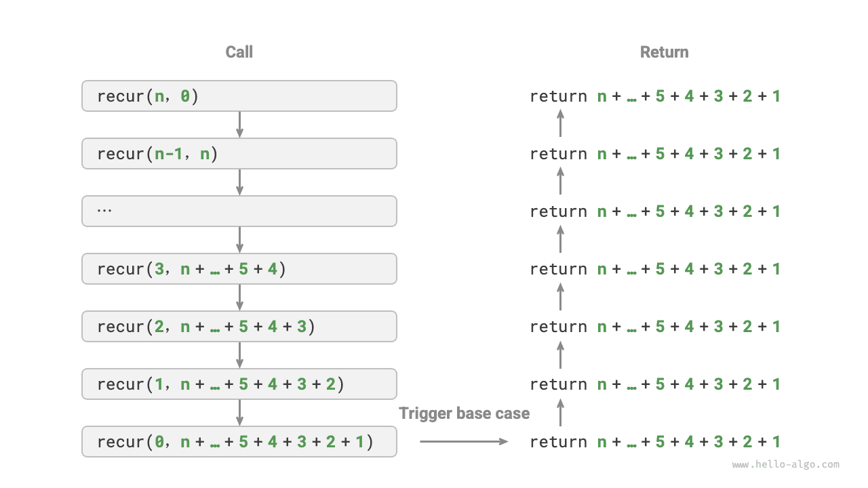
Task: Click the recur(n, 0) call box
Action: (x=239, y=96)
